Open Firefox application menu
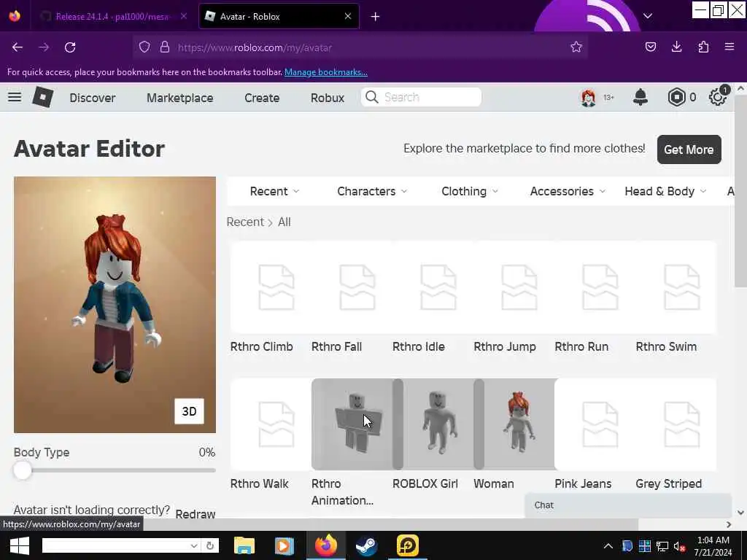747x560 pixels. tap(729, 47)
